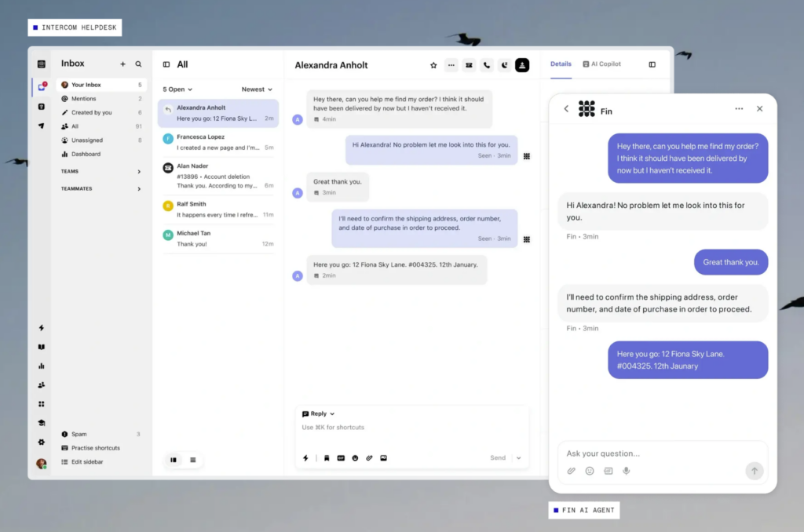Viewport: 804px width, 532px height.
Task: Click Ask your question input field
Action: [663, 454]
